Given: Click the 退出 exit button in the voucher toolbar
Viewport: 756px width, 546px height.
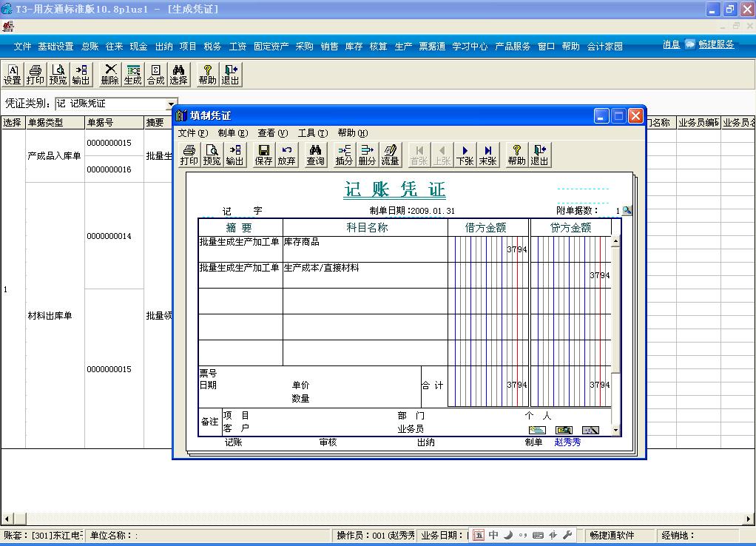Looking at the screenshot, I should [x=539, y=154].
